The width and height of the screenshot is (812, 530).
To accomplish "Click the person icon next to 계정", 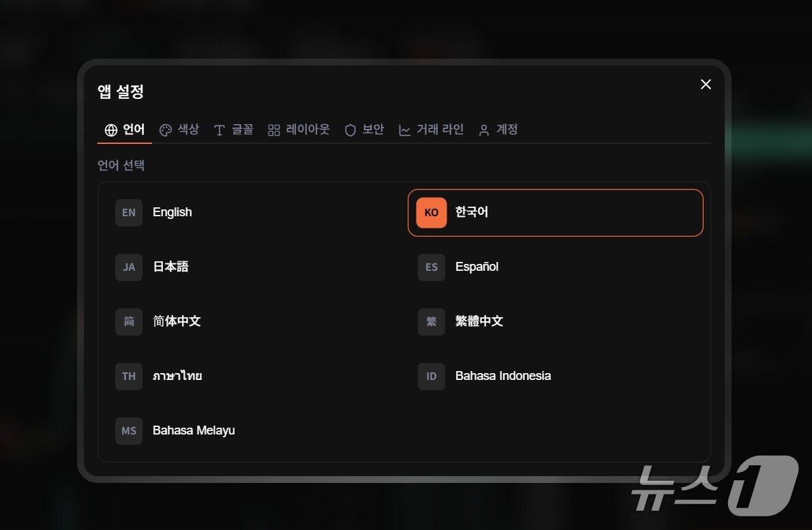I will coord(484,129).
